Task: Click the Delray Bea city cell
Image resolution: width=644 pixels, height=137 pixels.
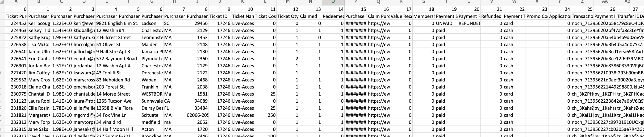Action: click(x=152, y=108)
